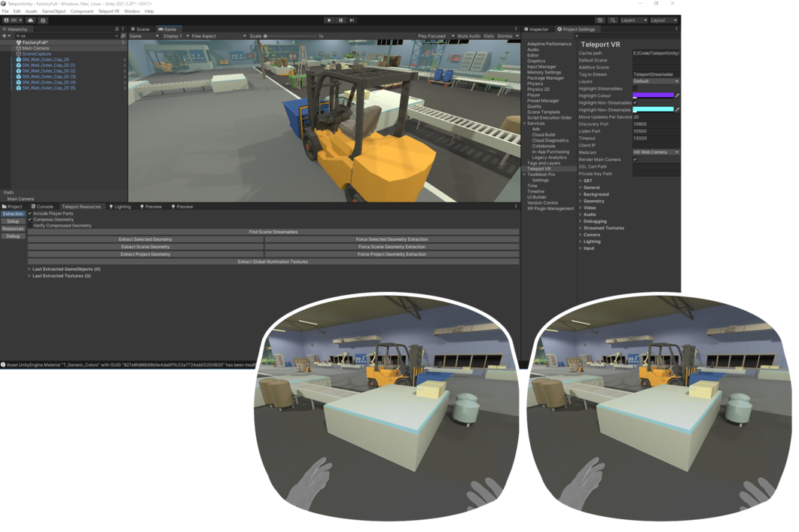This screenshot has height=532, width=799.
Task: Click the Project Settings search field
Action: click(628, 36)
